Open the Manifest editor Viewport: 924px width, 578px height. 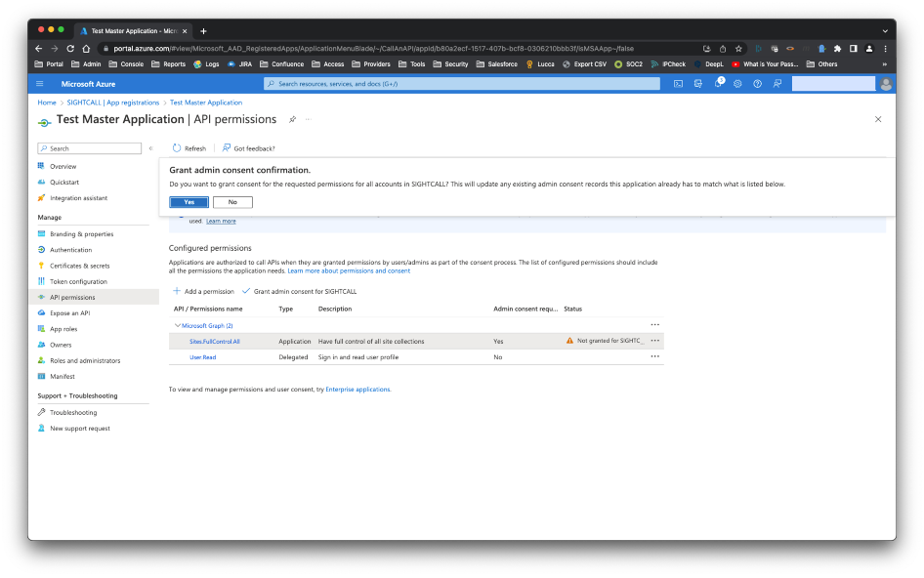point(62,377)
